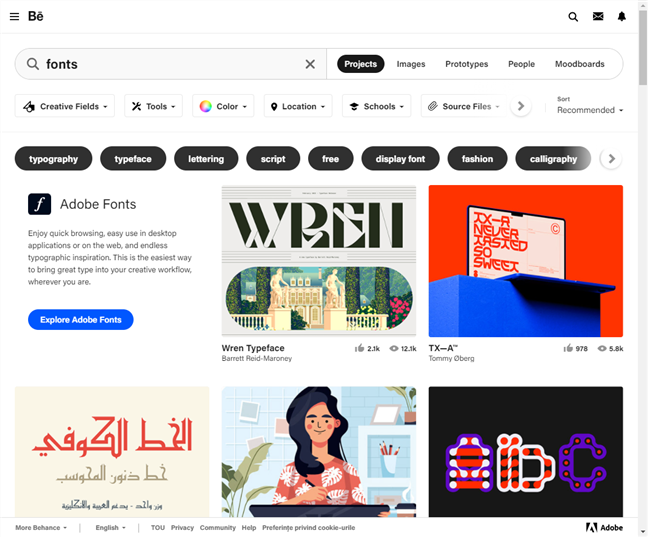Click the Adobe logo in the footer

tap(604, 527)
